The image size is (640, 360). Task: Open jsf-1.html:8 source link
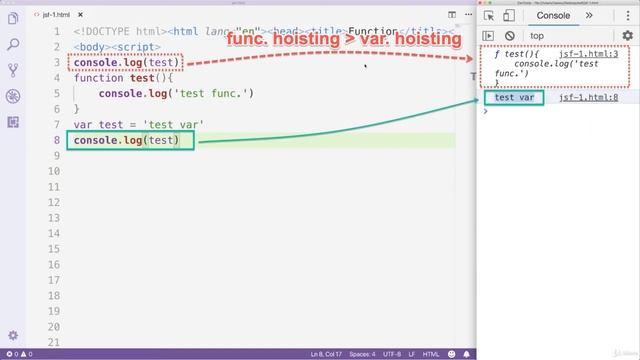coord(588,97)
